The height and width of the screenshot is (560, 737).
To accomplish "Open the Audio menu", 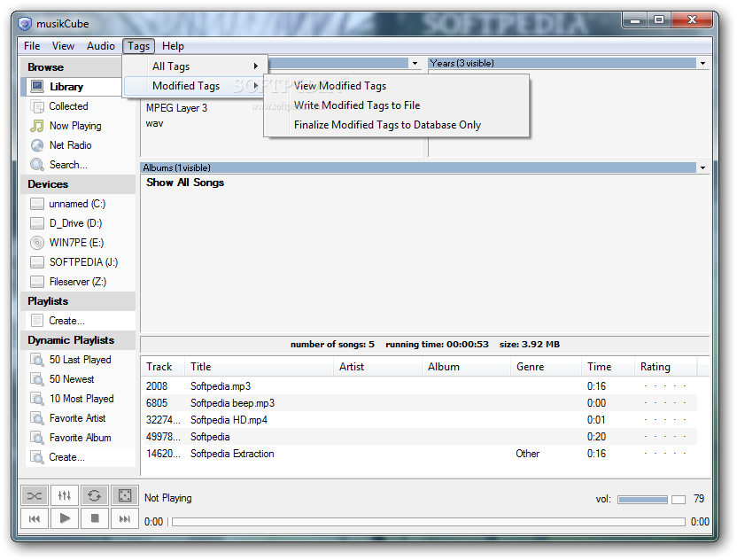I will (x=101, y=46).
